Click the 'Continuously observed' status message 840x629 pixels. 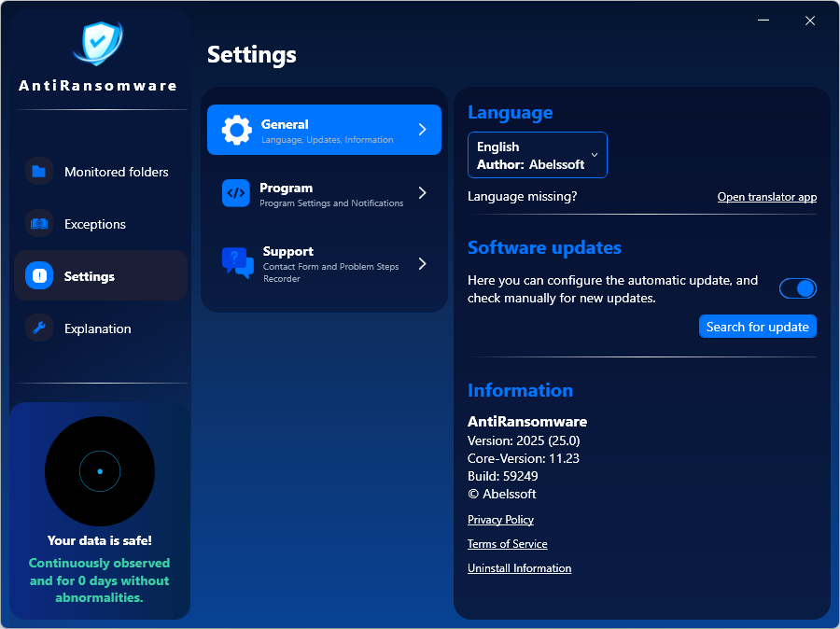(x=100, y=580)
